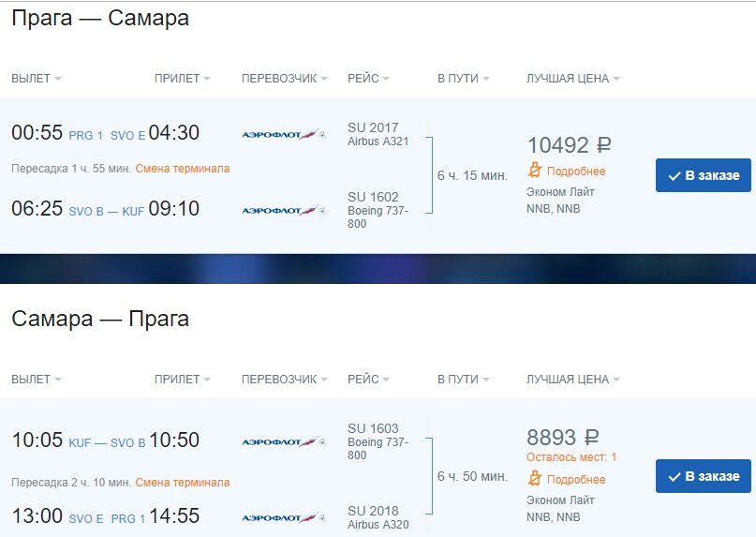Sort Prague–Samara flights by 'Лучшая цена'

click(572, 79)
